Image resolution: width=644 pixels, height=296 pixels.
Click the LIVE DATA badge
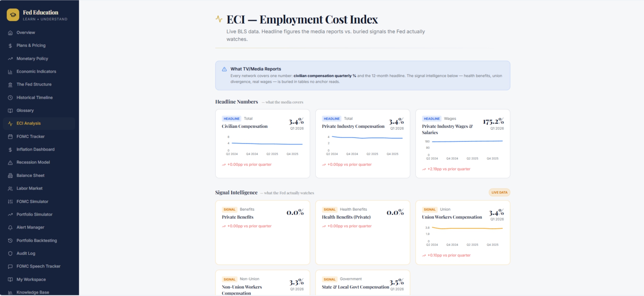(x=499, y=192)
